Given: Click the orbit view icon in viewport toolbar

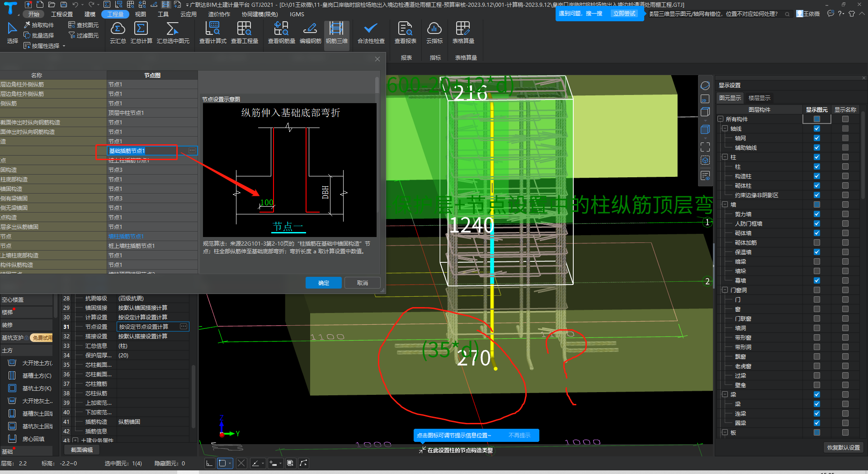Looking at the screenshot, I should 705,85.
